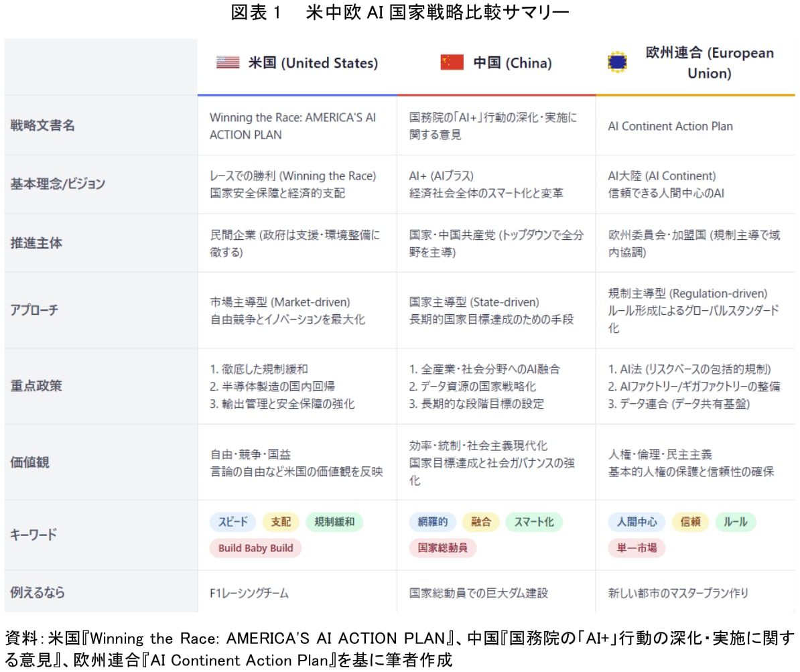Click the European Union flag icon
The height and width of the screenshot is (672, 800).
pos(617,63)
